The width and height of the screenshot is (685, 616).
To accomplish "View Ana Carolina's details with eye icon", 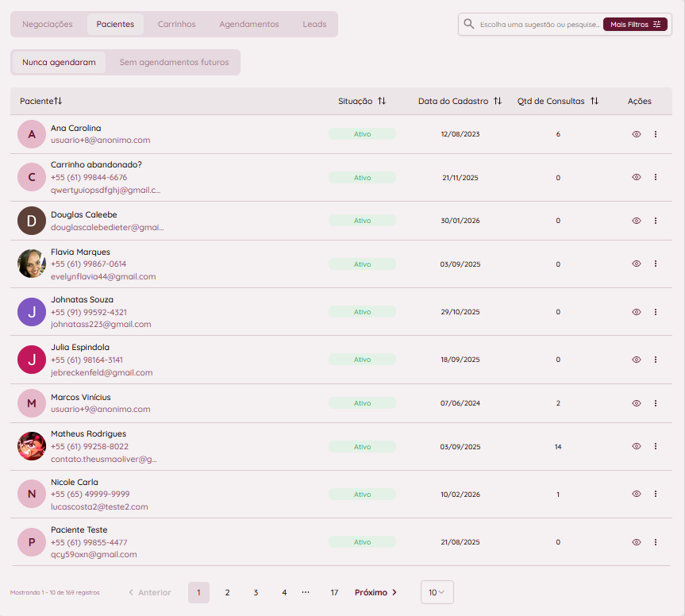I will click(x=636, y=134).
